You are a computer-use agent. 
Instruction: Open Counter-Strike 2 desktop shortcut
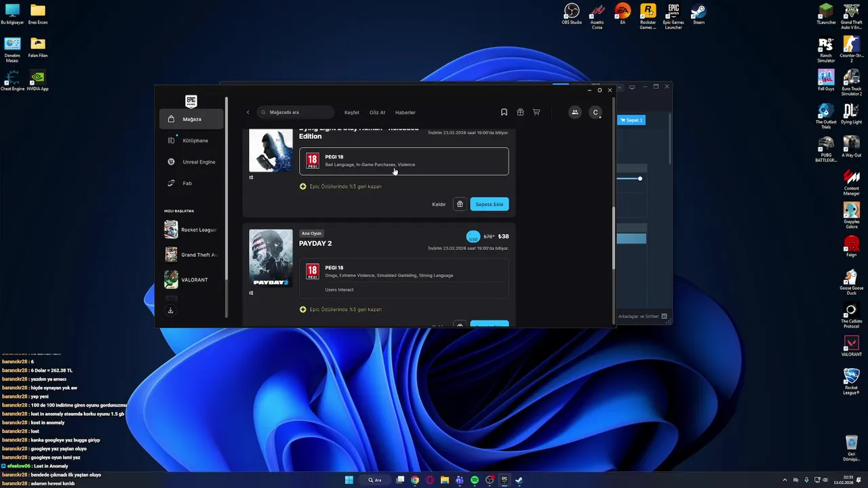[852, 49]
